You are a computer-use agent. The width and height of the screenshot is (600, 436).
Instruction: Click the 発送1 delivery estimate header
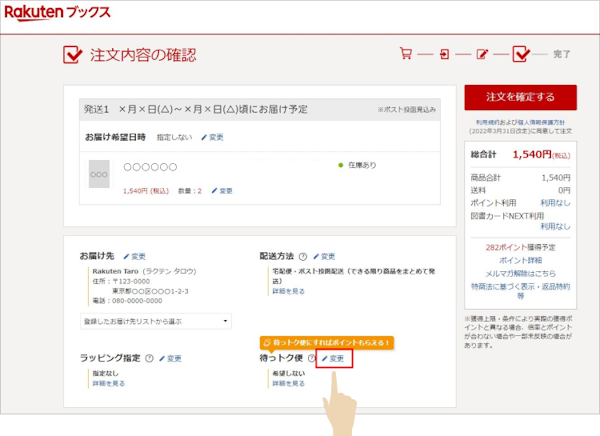pos(260,109)
